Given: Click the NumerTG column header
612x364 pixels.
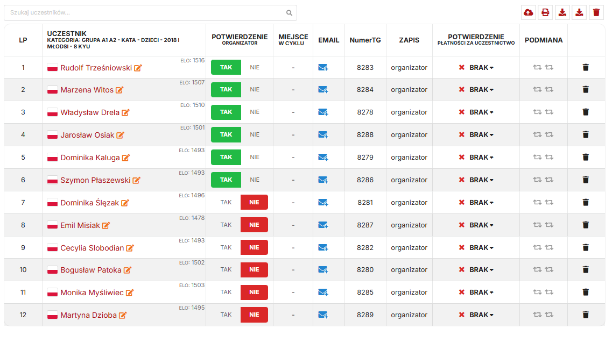Looking at the screenshot, I should [x=365, y=40].
